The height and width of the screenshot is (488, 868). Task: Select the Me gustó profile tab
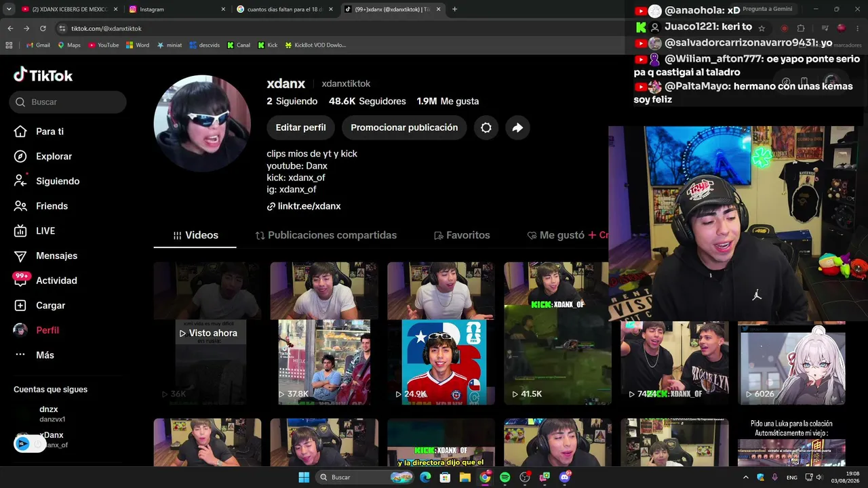coord(555,235)
